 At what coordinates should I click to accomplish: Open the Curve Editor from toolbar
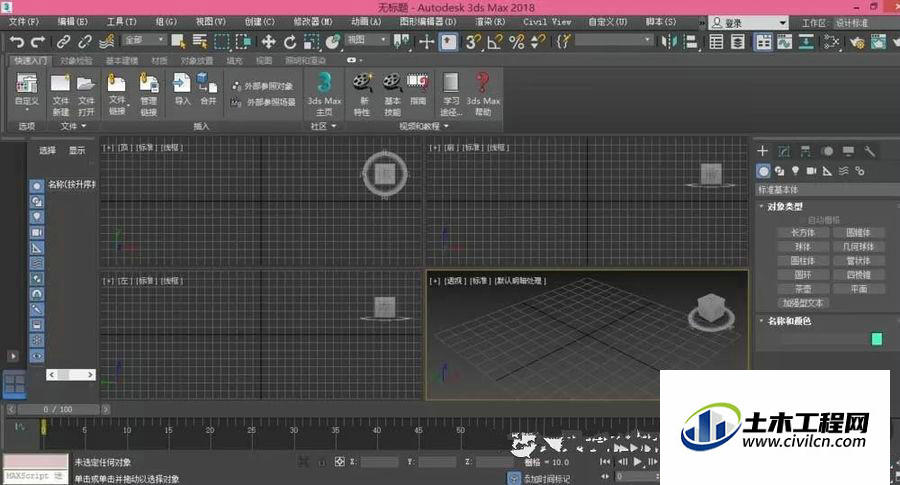pos(784,42)
